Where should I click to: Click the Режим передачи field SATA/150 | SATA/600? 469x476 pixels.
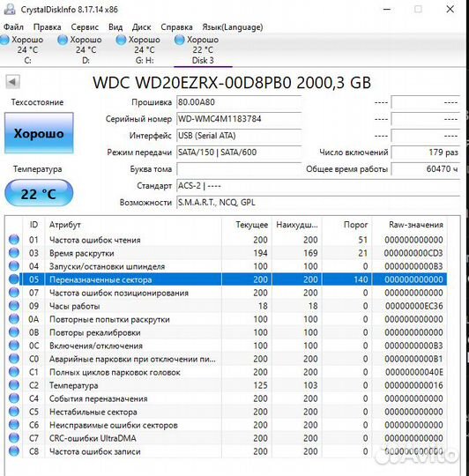tap(239, 152)
